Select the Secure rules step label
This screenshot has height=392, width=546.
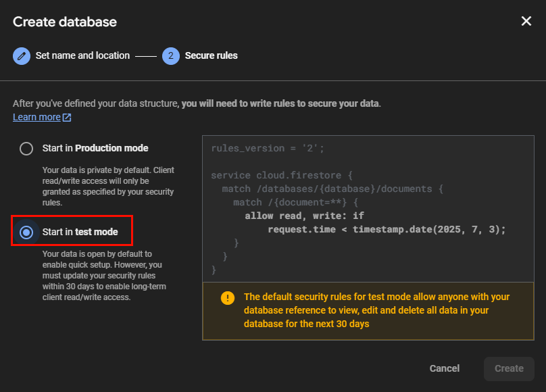click(x=210, y=55)
